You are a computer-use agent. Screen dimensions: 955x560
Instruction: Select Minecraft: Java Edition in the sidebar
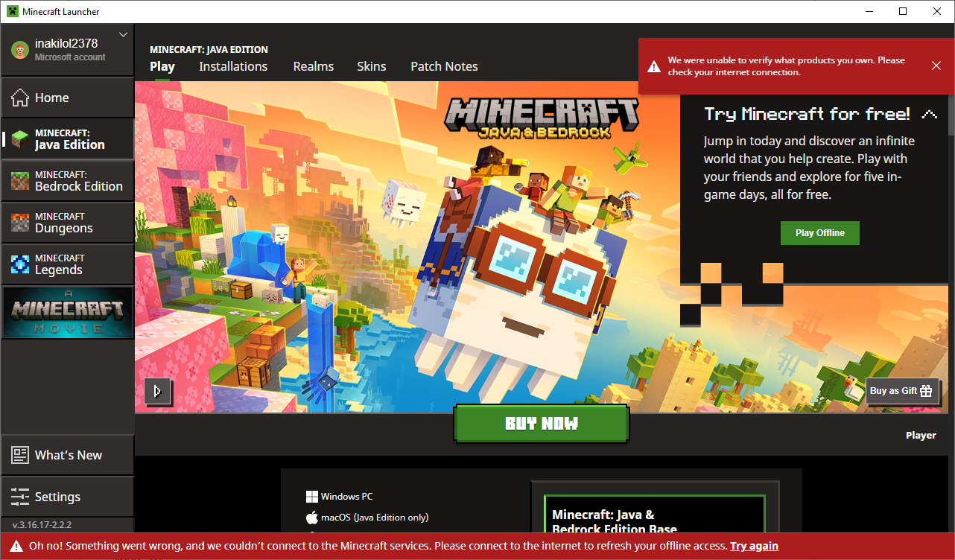67,139
